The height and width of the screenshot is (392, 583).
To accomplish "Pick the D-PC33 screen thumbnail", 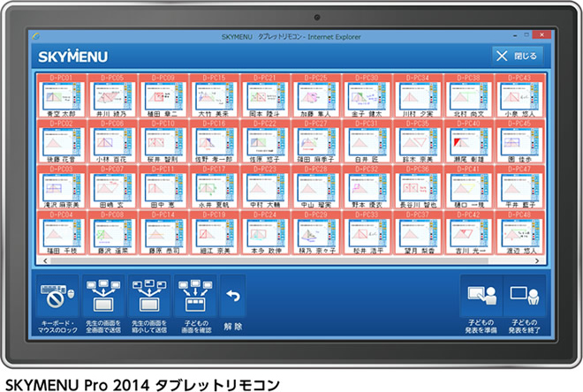I will (x=367, y=232).
